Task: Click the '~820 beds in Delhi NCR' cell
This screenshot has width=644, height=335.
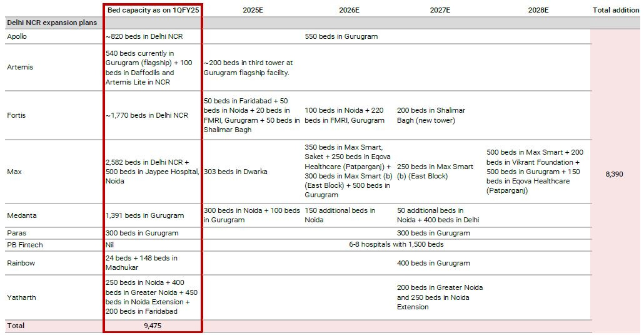Action: [x=144, y=36]
